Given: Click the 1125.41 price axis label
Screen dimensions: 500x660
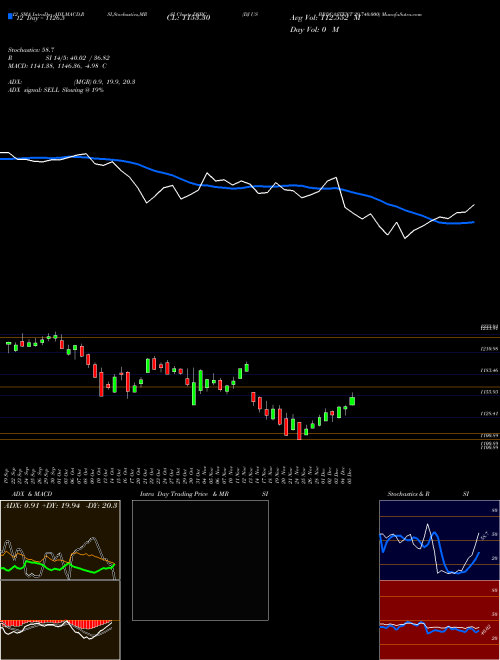Looking at the screenshot, I should pyautogui.click(x=489, y=414).
